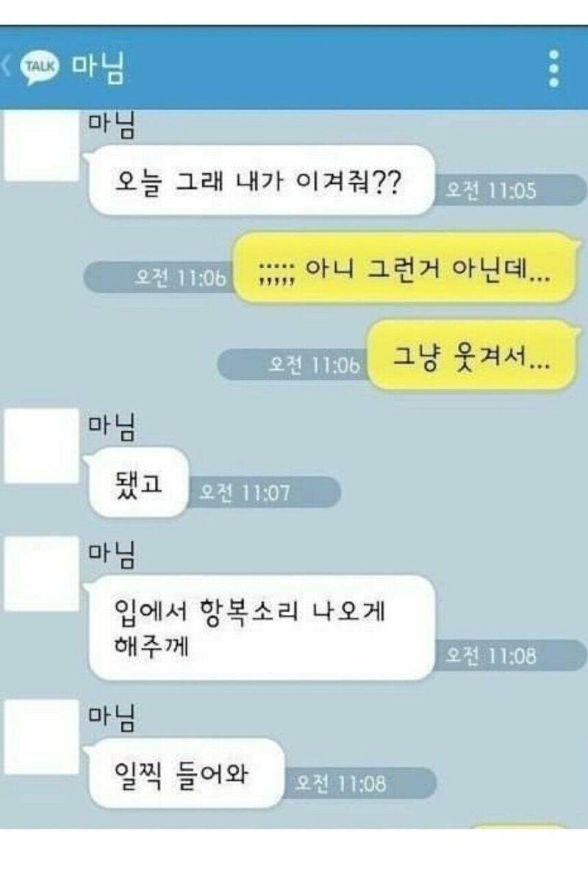Select the '오늘 그래 내가 이겨줘??' message bubble
588x876 pixels.
[x=260, y=180]
